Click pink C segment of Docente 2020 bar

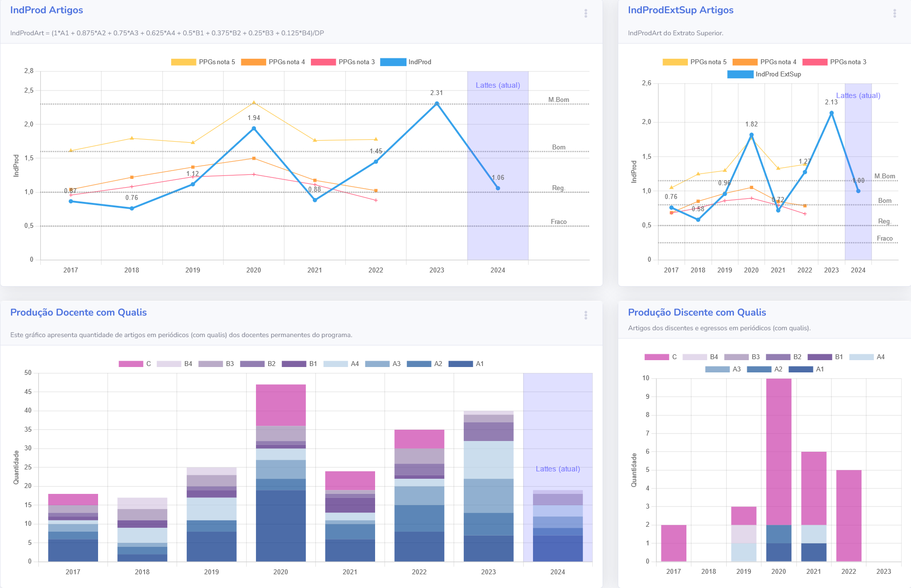(281, 405)
